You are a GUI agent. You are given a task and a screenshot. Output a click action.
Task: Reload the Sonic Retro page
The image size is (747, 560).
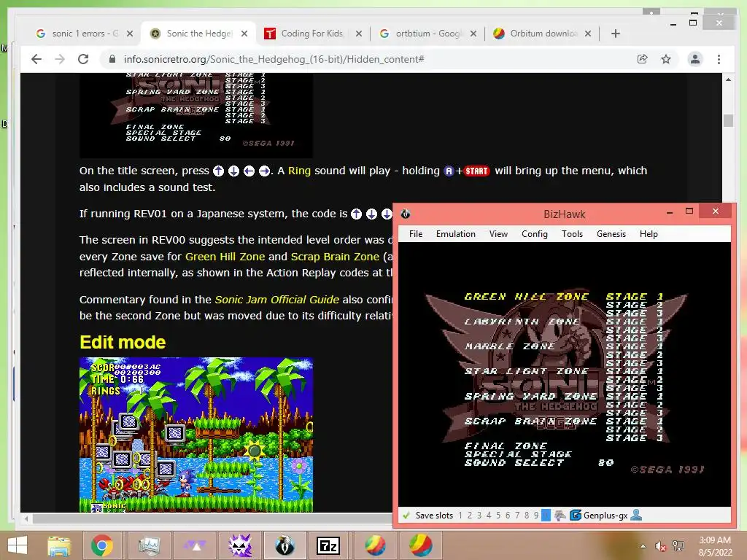point(83,59)
